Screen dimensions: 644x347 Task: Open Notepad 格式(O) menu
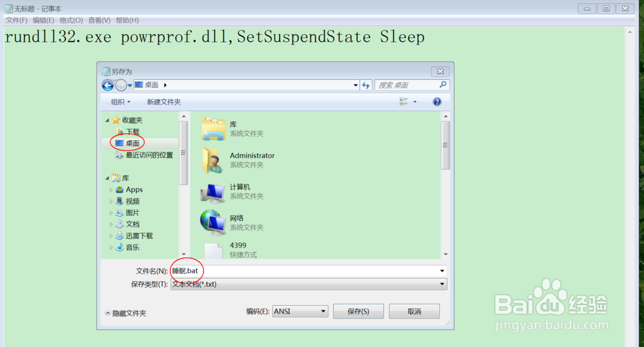point(71,20)
